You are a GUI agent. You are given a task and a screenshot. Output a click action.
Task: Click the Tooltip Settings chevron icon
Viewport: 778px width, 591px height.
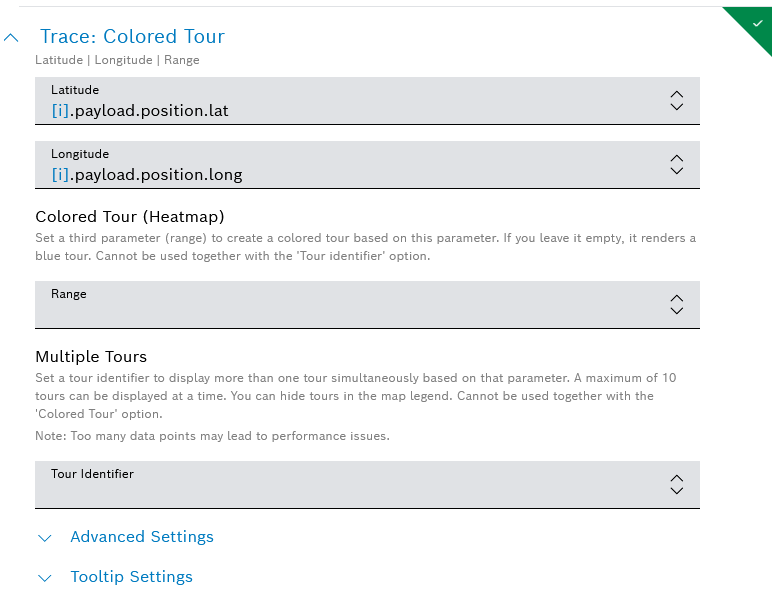coord(44,578)
